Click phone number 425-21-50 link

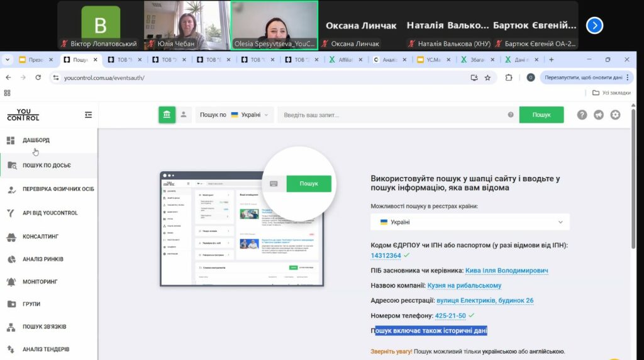[x=450, y=315]
